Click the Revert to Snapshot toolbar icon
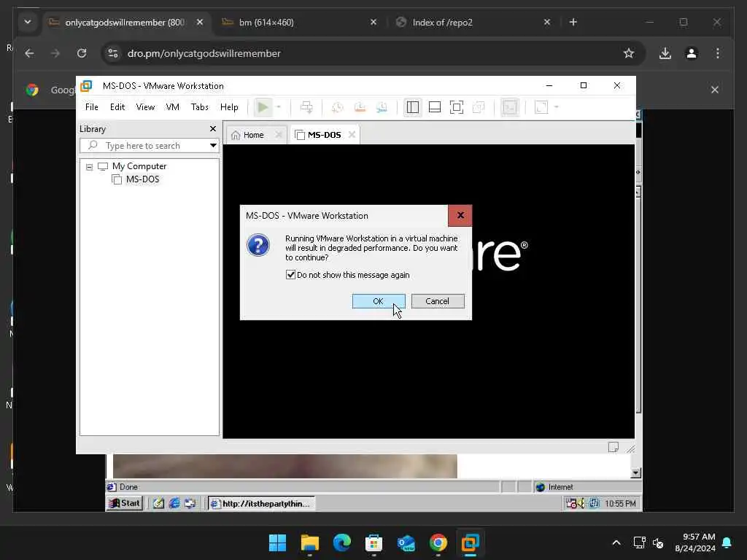 tap(360, 107)
